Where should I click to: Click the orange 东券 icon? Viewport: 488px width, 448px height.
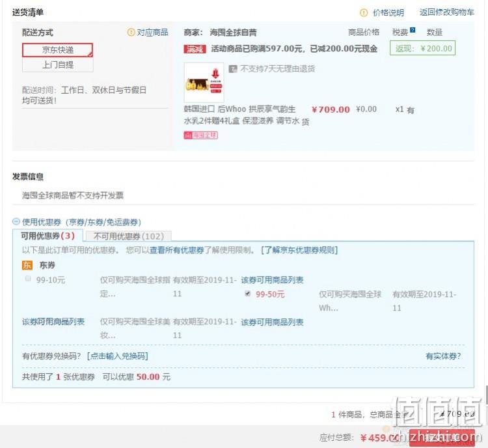[x=27, y=265]
